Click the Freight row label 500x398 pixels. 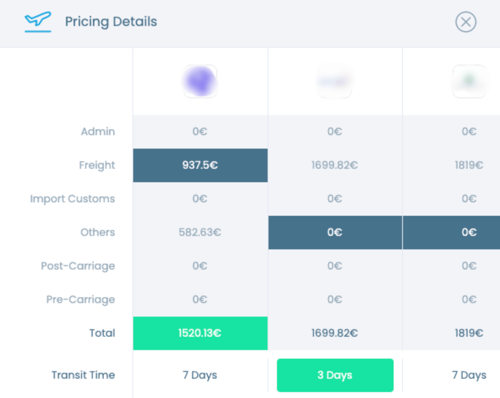click(97, 165)
